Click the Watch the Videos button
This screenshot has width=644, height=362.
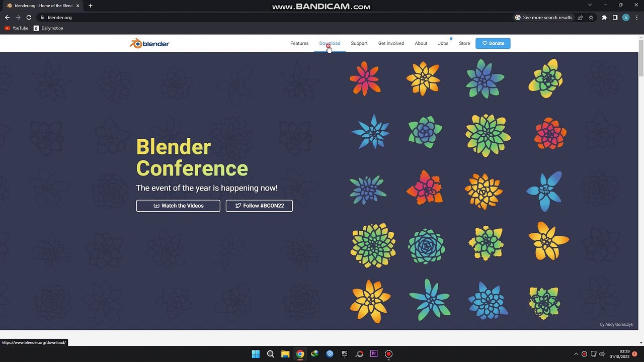(178, 206)
